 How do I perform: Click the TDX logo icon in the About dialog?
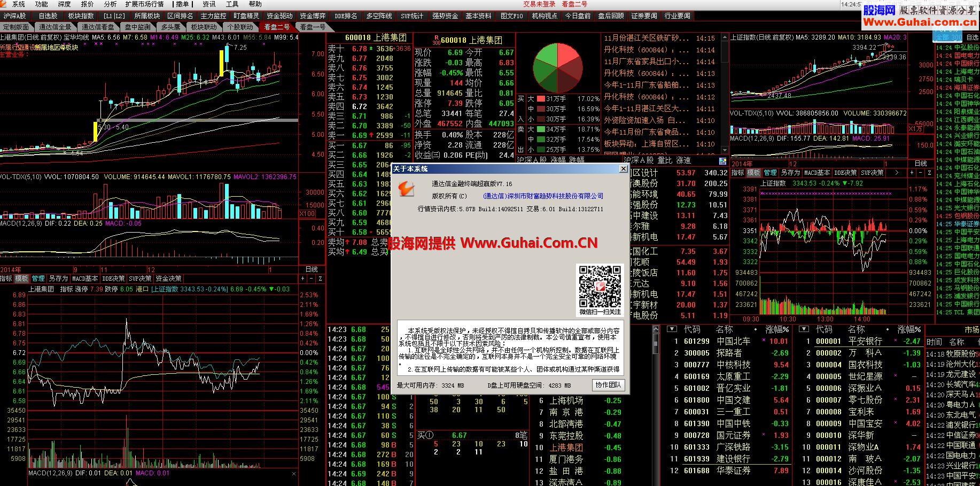tap(407, 188)
